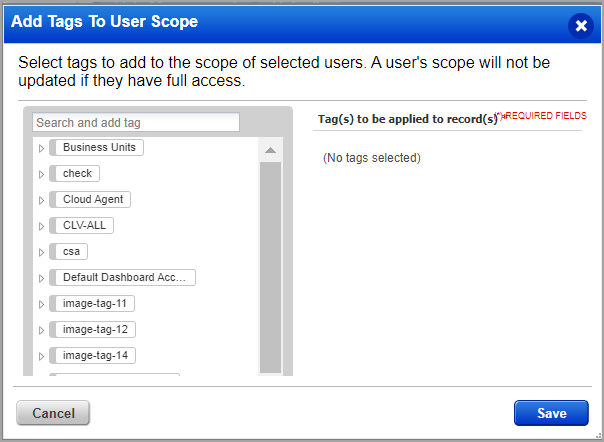Screen dimensions: 604x442
Task: Expand the csa tag node
Action: 41,252
